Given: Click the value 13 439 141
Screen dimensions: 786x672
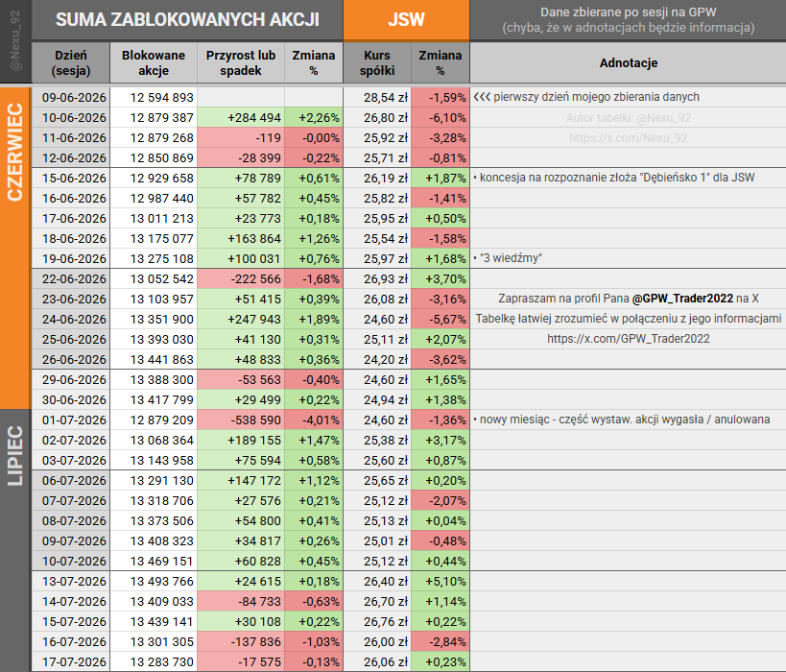Looking at the screenshot, I should tap(154, 621).
